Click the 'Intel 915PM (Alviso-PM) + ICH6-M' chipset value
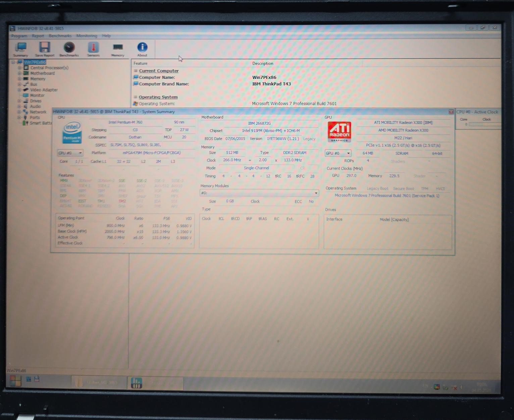The width and height of the screenshot is (514, 420). pos(271,131)
